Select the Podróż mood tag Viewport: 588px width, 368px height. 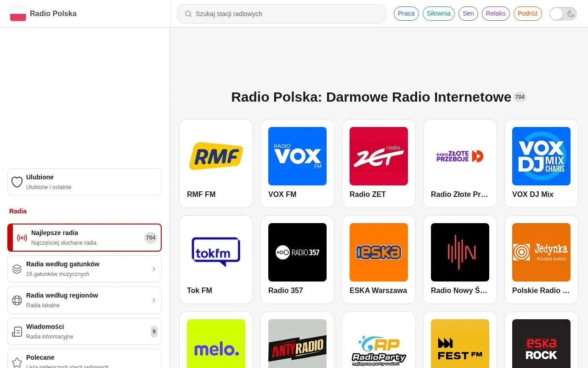point(528,13)
